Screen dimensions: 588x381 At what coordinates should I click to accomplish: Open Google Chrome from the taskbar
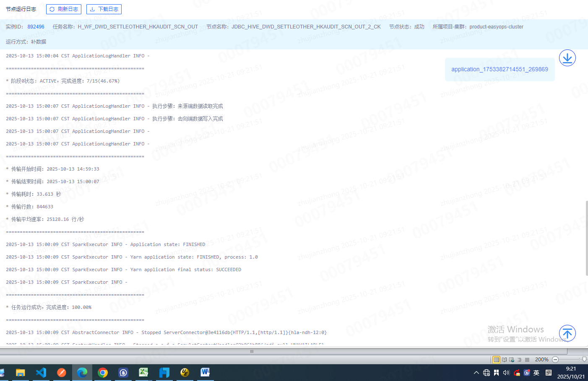(x=103, y=372)
